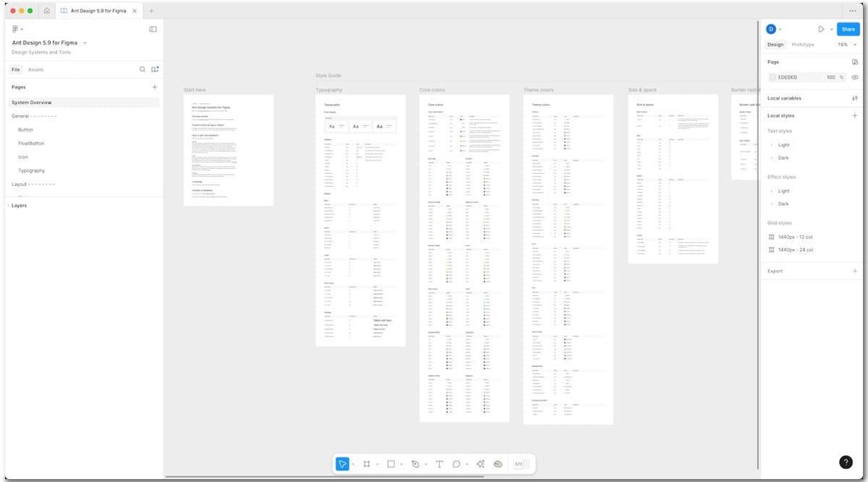
Task: Add a new page with plus icon
Action: 154,87
